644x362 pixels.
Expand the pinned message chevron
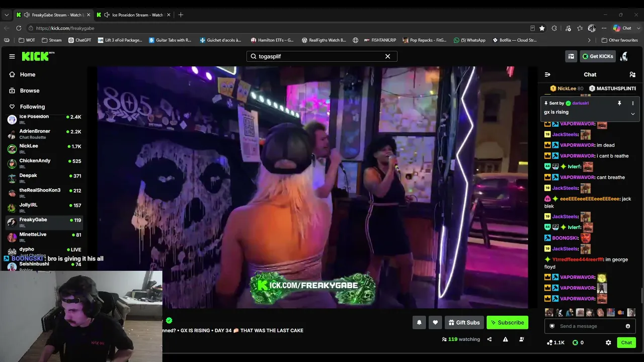[x=633, y=114]
